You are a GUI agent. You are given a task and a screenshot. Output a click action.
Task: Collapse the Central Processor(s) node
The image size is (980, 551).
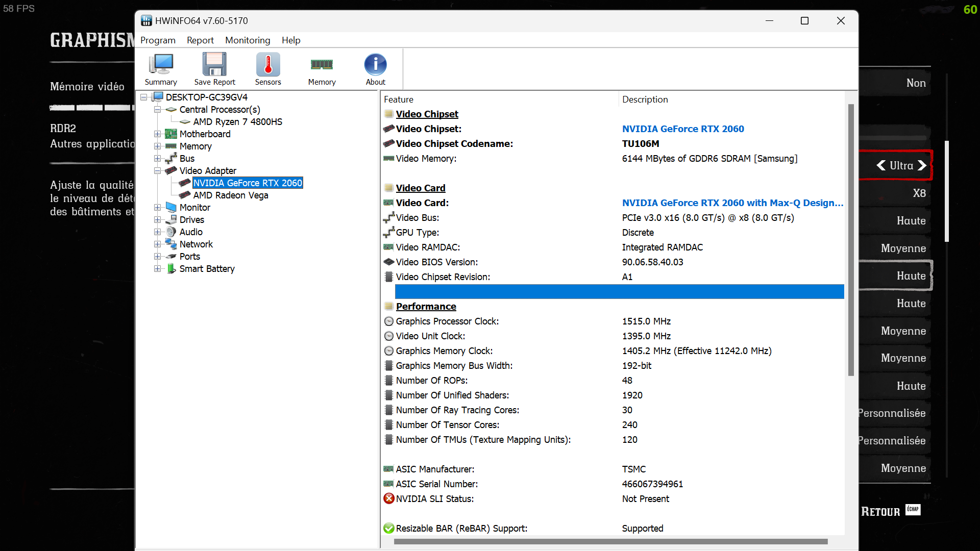coord(158,109)
